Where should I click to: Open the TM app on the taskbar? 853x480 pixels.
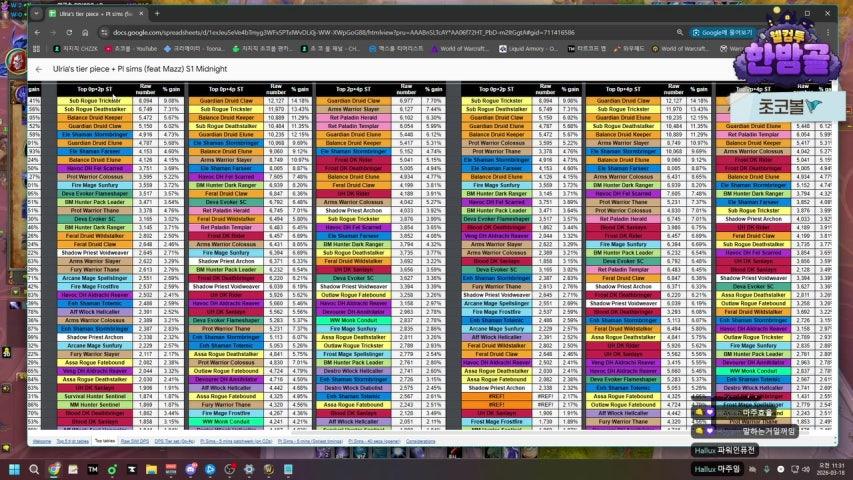pos(93,469)
